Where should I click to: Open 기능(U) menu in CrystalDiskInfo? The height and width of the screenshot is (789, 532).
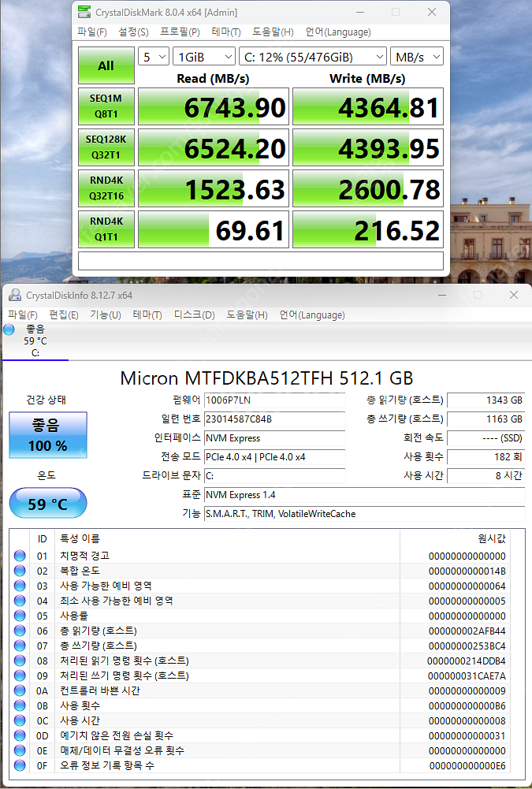point(105,315)
